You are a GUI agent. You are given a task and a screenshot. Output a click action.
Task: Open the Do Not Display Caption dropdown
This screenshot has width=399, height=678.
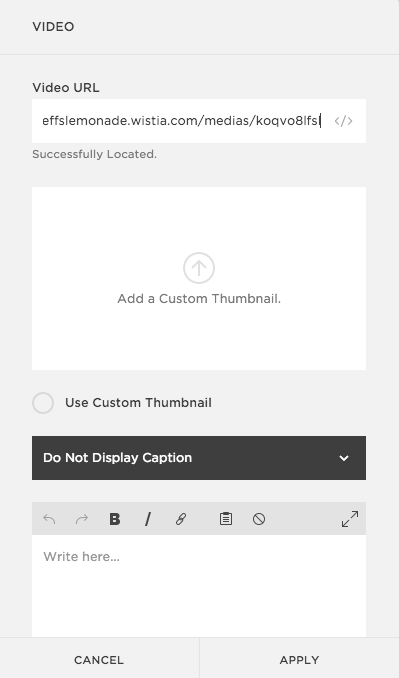point(199,457)
